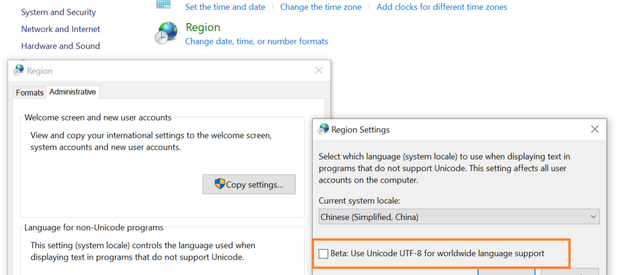Close the Region dialog window
644x275 pixels.
[319, 70]
